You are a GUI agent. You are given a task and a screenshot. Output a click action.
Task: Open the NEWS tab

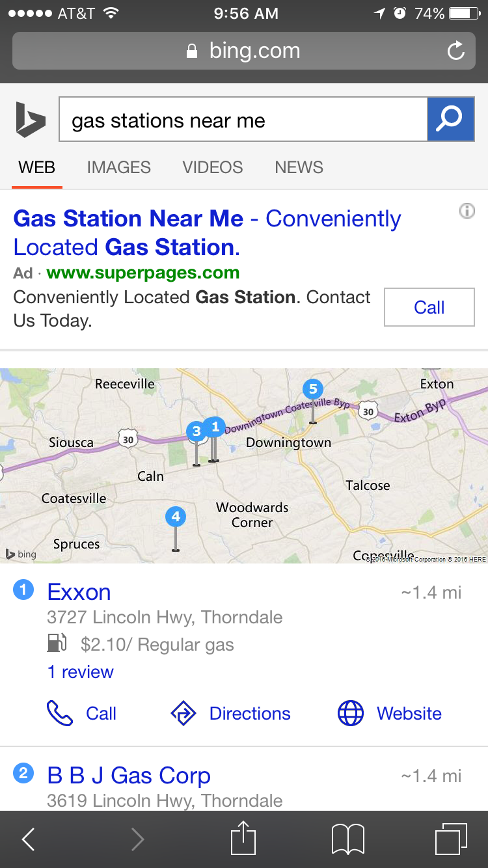(299, 167)
